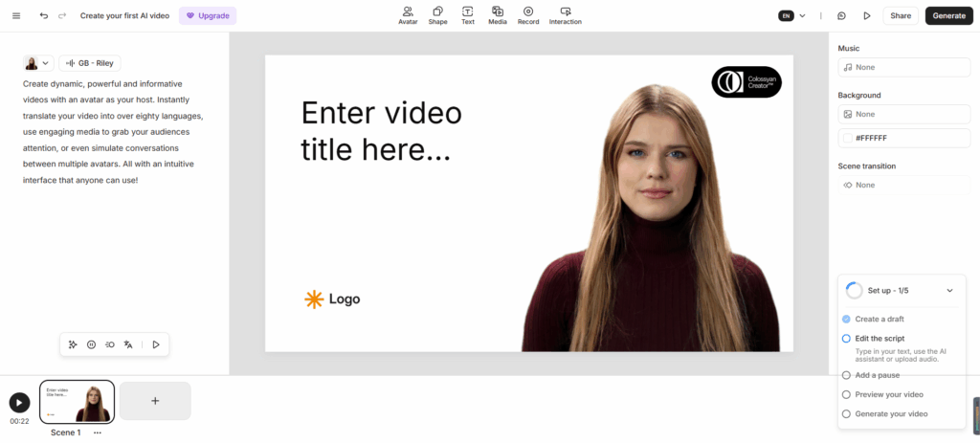Undo the last action
Screen dimensions: 980x443
pyautogui.click(x=44, y=15)
